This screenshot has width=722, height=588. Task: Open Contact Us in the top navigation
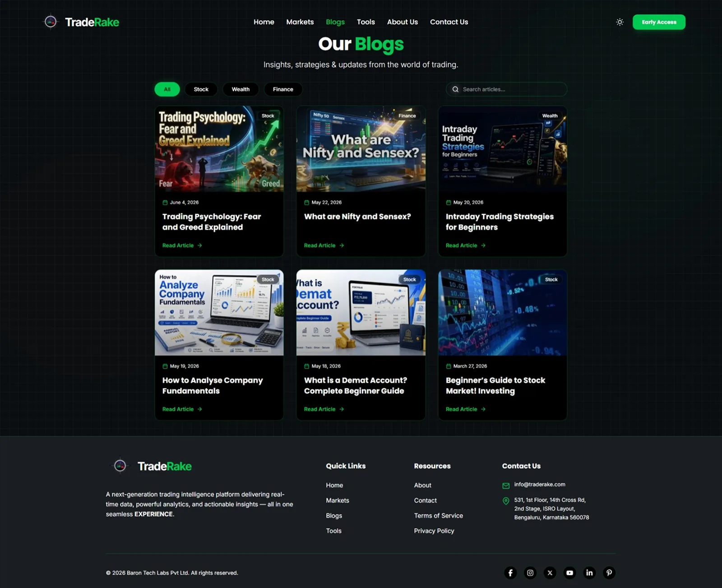tap(449, 22)
